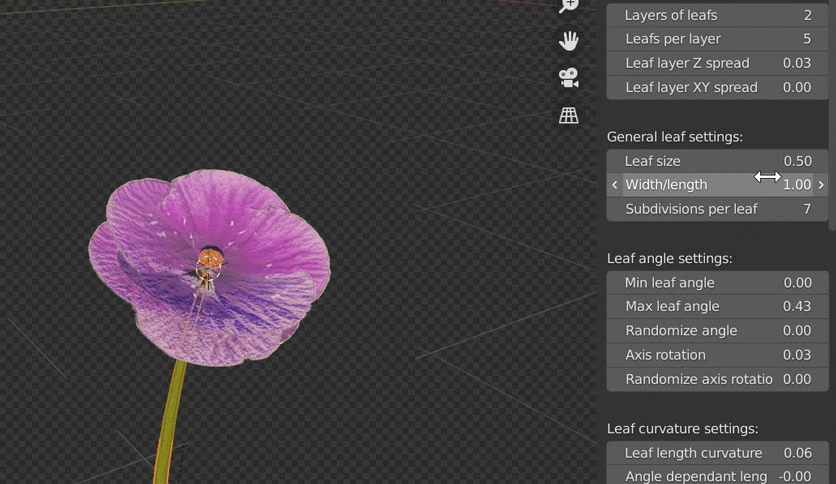Select the Subdivisions per leaf field
The height and width of the screenshot is (484, 836).
coord(717,209)
